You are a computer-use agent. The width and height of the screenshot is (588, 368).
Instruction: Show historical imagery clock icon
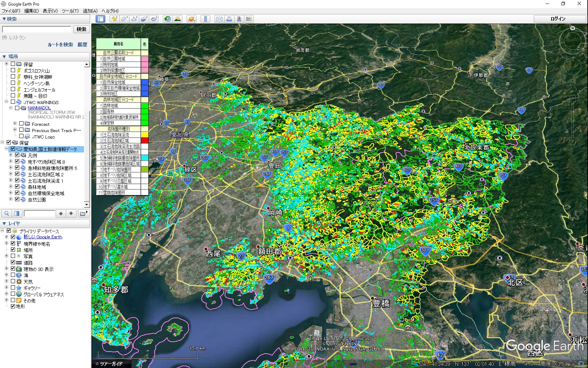(x=168, y=19)
